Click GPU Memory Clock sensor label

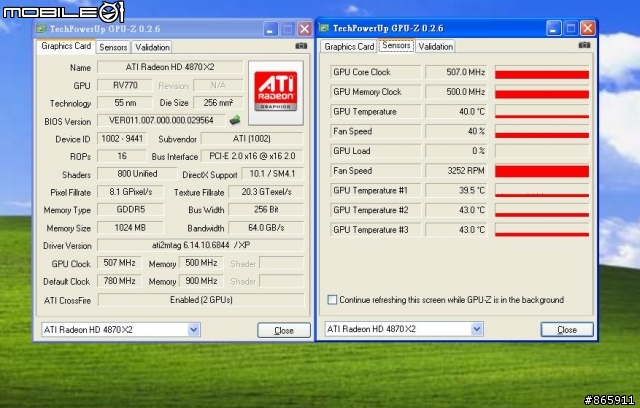(375, 91)
